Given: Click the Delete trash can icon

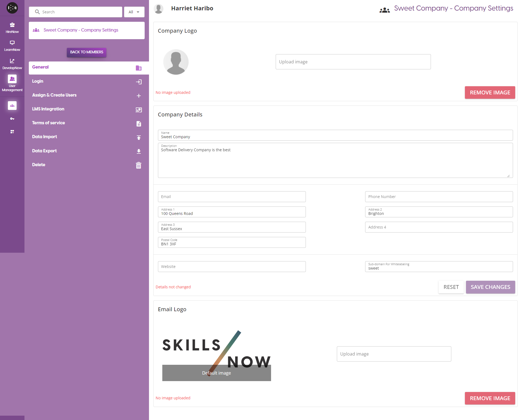Looking at the screenshot, I should point(139,165).
